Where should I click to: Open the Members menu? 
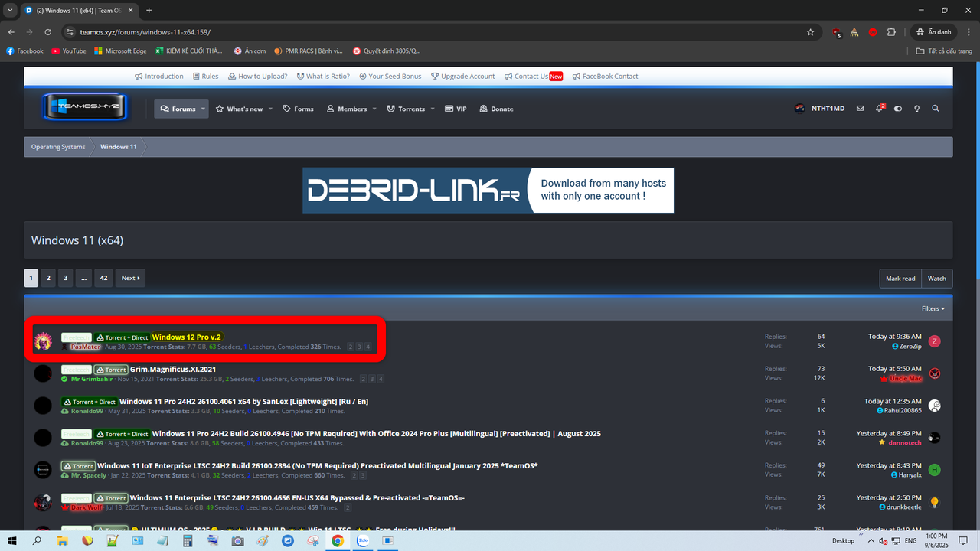(347, 109)
